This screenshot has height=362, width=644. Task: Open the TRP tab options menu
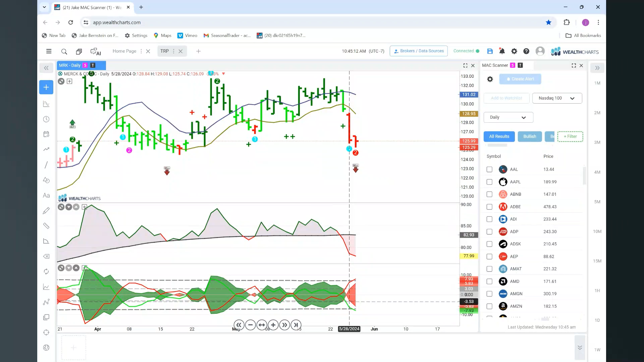click(x=173, y=51)
